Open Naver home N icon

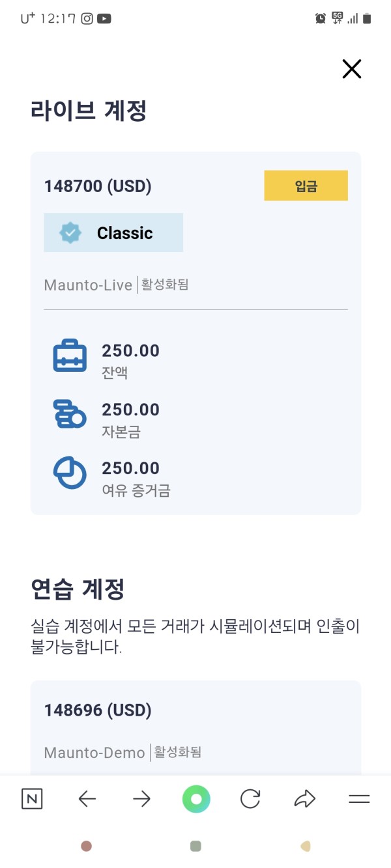pos(32,799)
